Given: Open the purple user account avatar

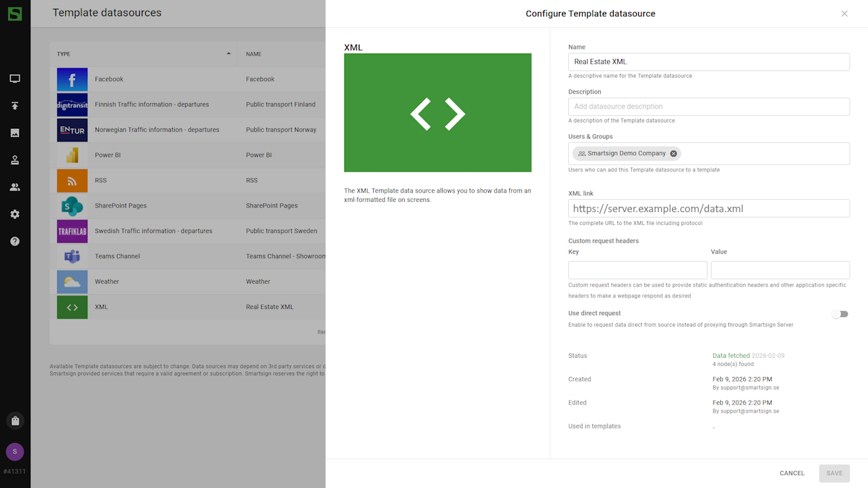Looking at the screenshot, I should tap(15, 451).
